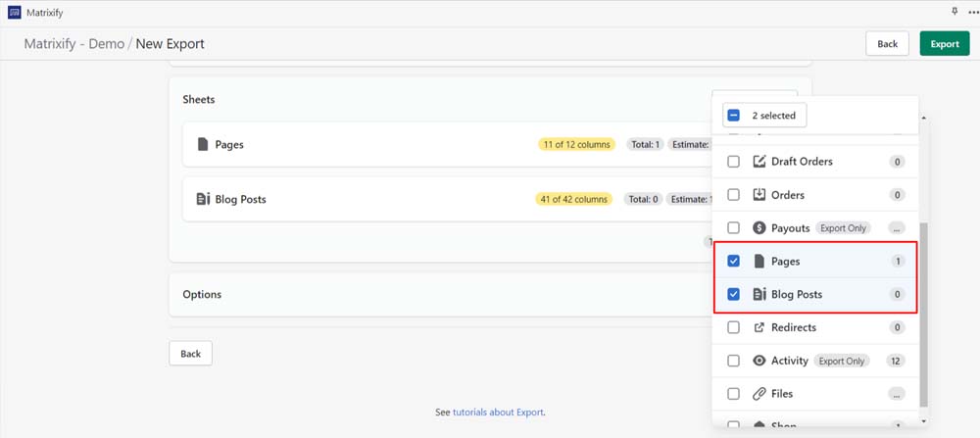Click the Files paperclip icon

tap(759, 394)
